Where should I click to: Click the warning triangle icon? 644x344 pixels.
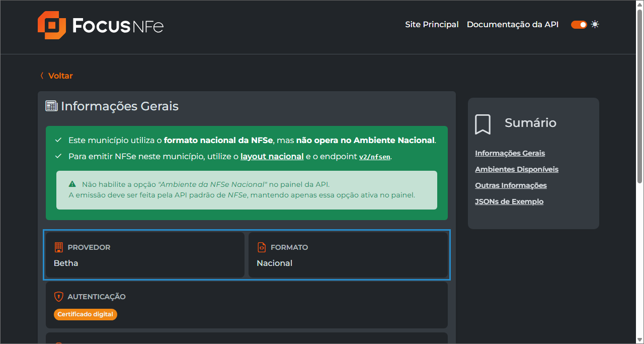point(72,184)
